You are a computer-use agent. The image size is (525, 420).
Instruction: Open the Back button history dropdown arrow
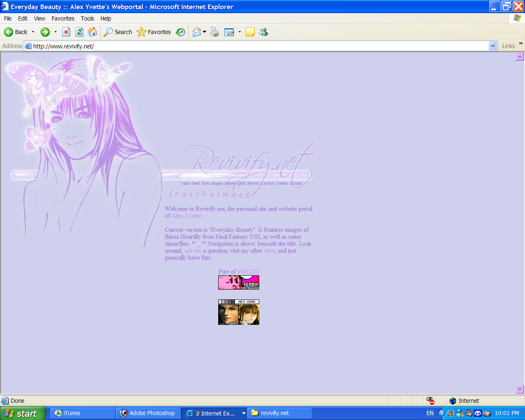pyautogui.click(x=33, y=32)
